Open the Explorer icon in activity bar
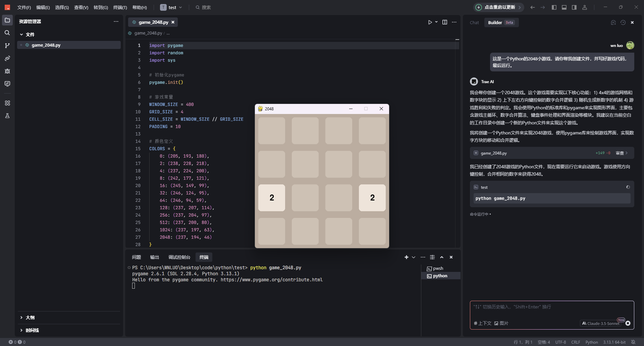Screen dimensions: 644x346 tap(7, 20)
